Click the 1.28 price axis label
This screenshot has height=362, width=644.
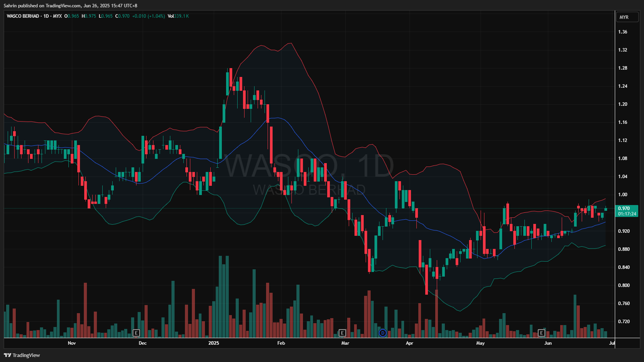(x=622, y=68)
